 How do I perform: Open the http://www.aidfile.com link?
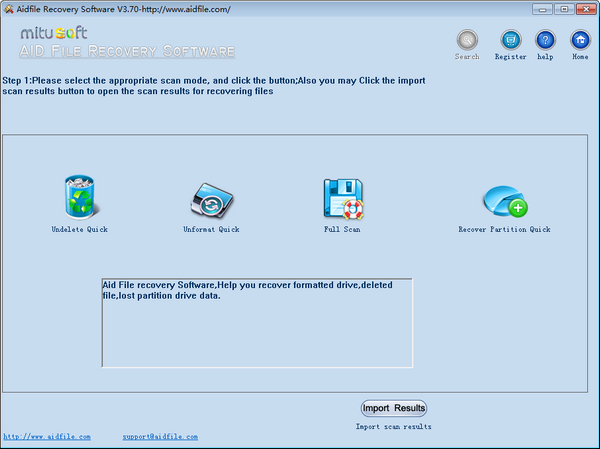(47, 437)
